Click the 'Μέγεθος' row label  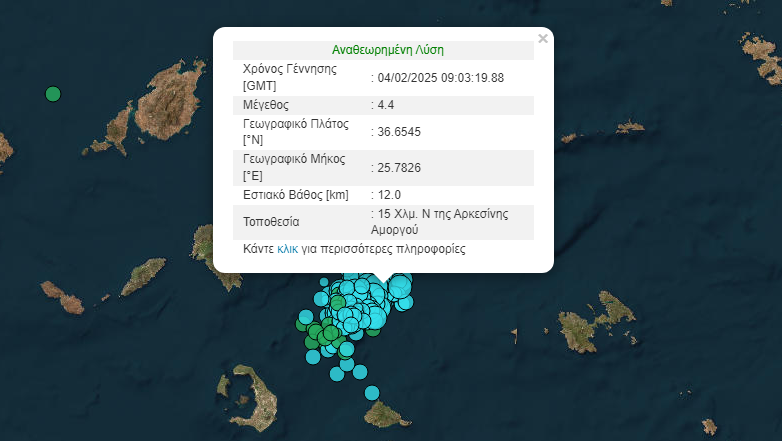266,105
